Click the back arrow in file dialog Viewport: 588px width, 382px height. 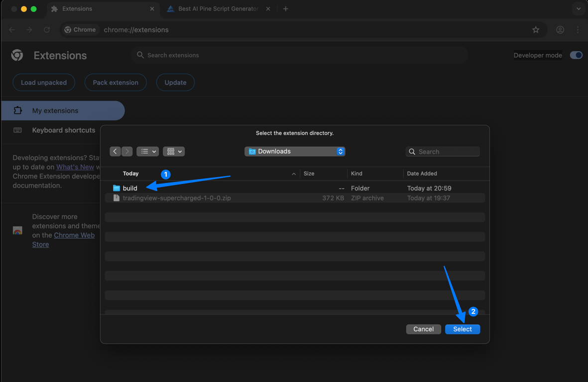coord(115,151)
